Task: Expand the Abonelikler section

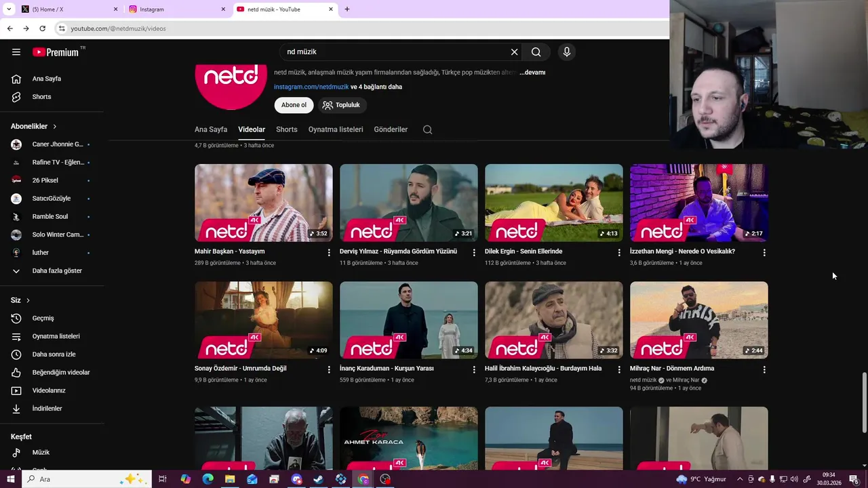Action: point(34,126)
